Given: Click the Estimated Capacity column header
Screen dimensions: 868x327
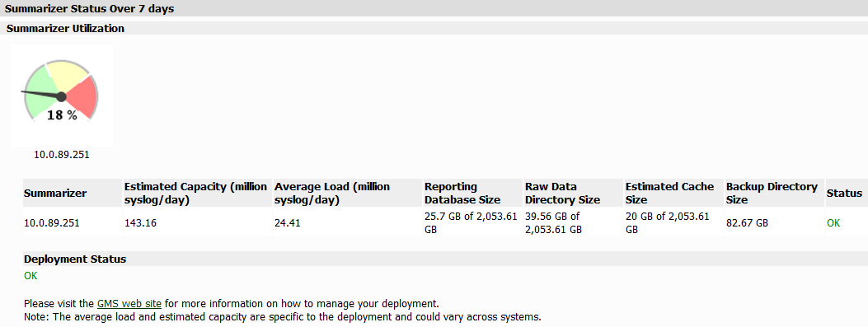Looking at the screenshot, I should (x=198, y=193).
